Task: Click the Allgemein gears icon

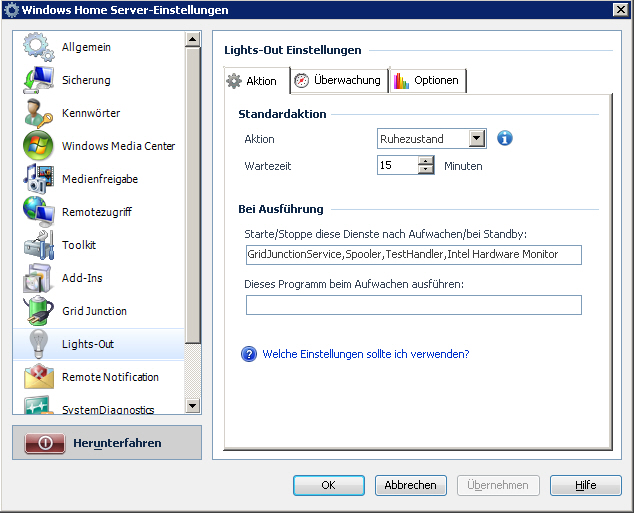Action: pos(38,47)
